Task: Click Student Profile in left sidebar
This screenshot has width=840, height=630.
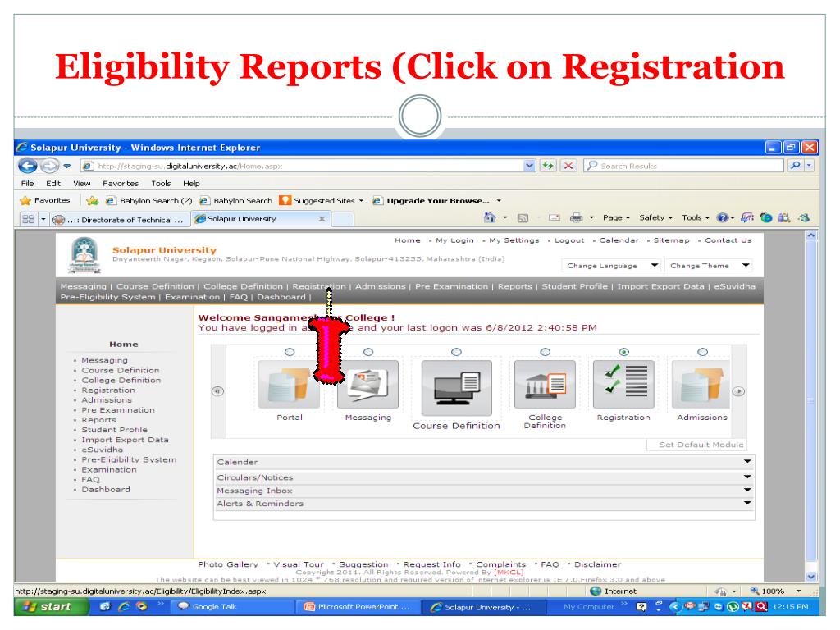Action: click(x=114, y=430)
